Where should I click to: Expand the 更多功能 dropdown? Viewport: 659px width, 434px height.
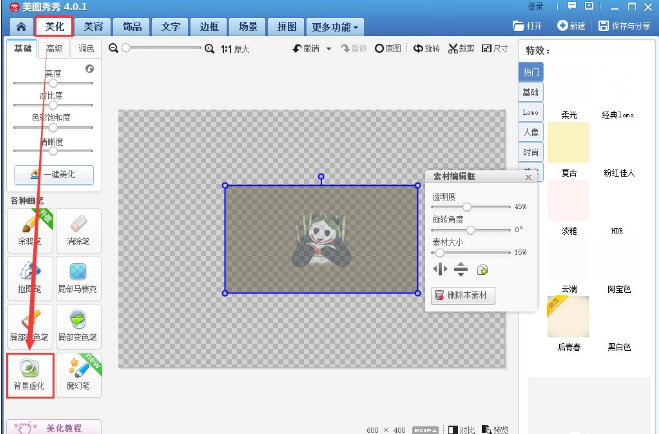click(335, 27)
